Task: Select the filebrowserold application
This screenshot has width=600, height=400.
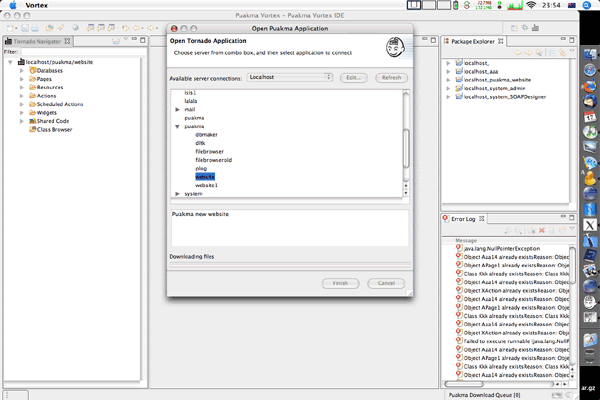Action: click(214, 160)
